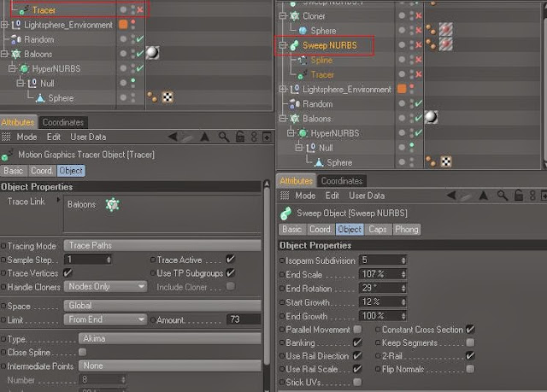
Task: Open the Handle Cloners dropdown
Action: pyautogui.click(x=105, y=287)
